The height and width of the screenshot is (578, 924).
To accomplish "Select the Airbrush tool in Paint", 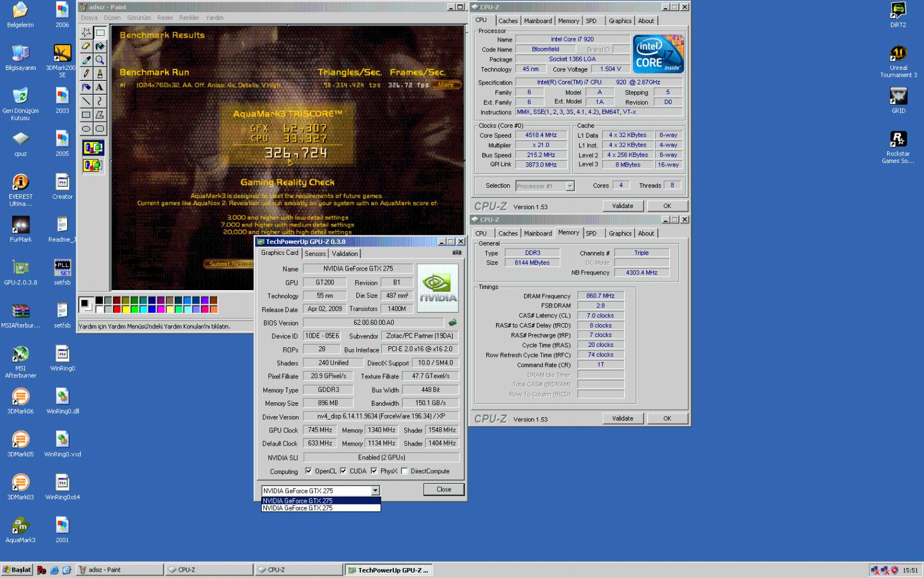I will [86, 87].
